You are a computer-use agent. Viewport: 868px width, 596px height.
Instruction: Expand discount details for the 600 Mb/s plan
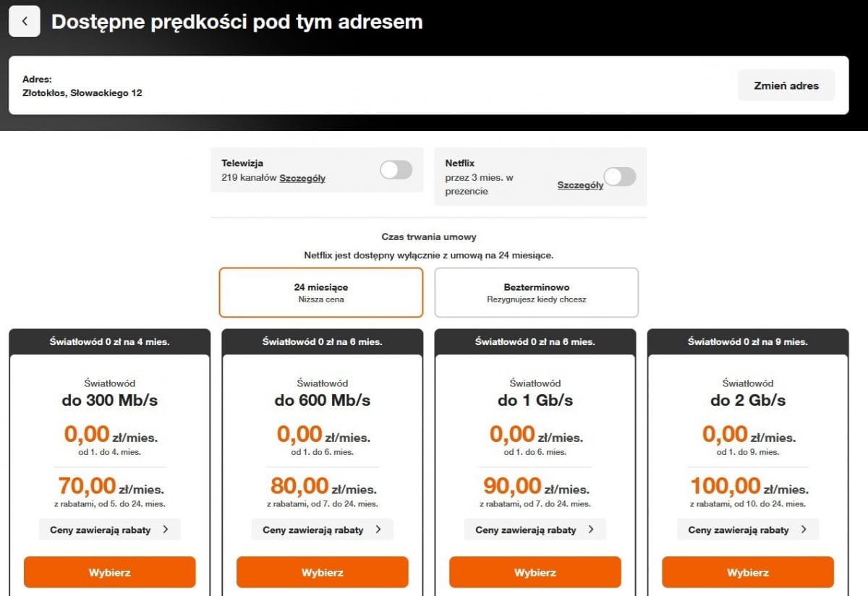click(322, 529)
